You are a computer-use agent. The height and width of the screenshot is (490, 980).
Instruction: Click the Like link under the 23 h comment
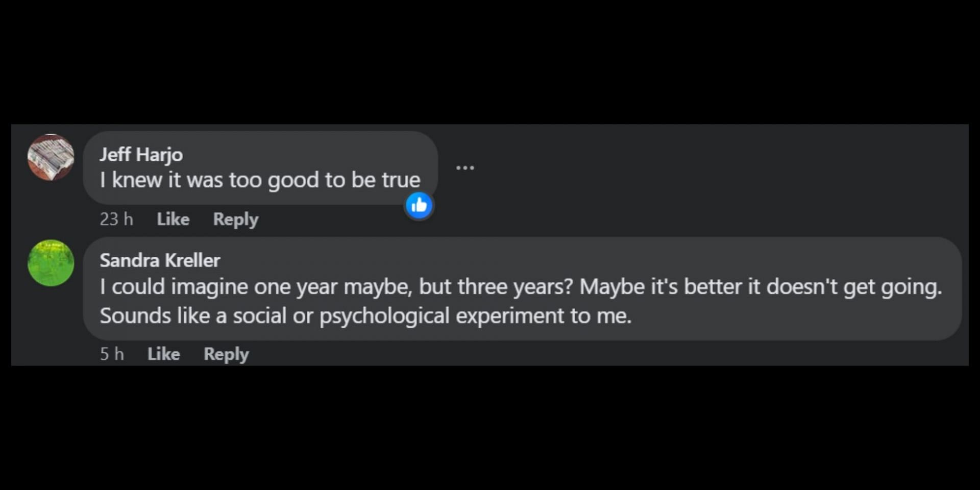(173, 219)
